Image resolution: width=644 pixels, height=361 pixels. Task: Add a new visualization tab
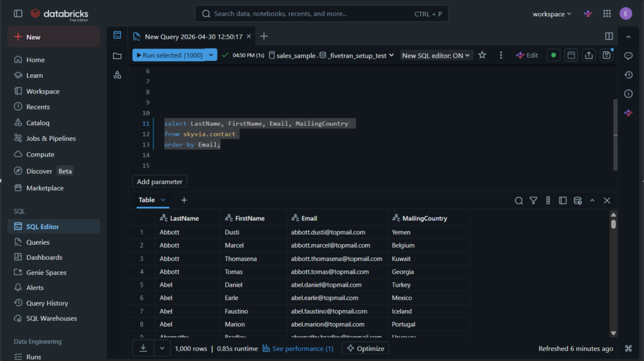pos(184,200)
